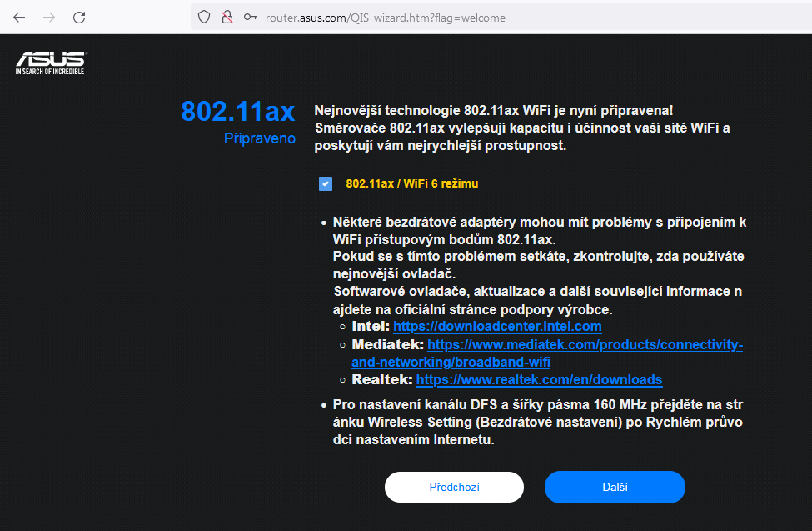Image resolution: width=812 pixels, height=531 pixels.
Task: Open the Intel download center link
Action: [x=497, y=327]
